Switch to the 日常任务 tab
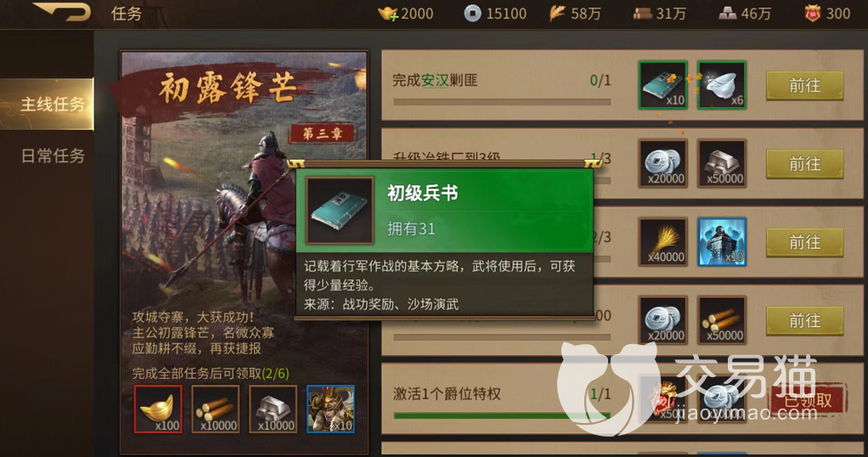Viewport: 868px width, 457px height. pos(53,155)
